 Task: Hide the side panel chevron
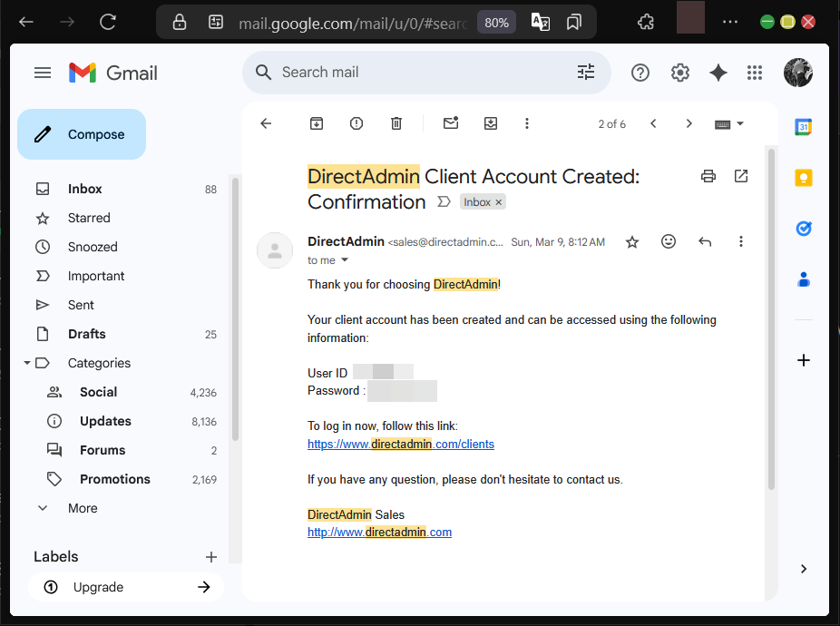[803, 569]
